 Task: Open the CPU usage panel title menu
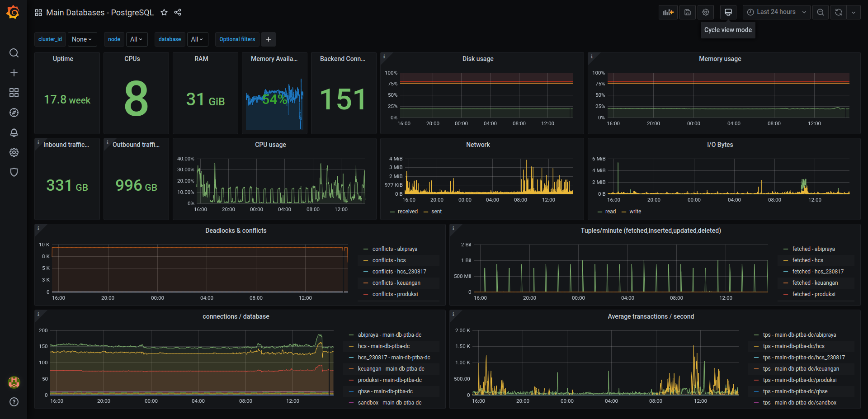click(270, 145)
